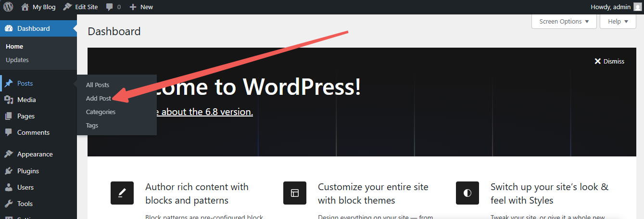Click the comment count 0 in admin bar
The height and width of the screenshot is (219, 644).
point(119,7)
